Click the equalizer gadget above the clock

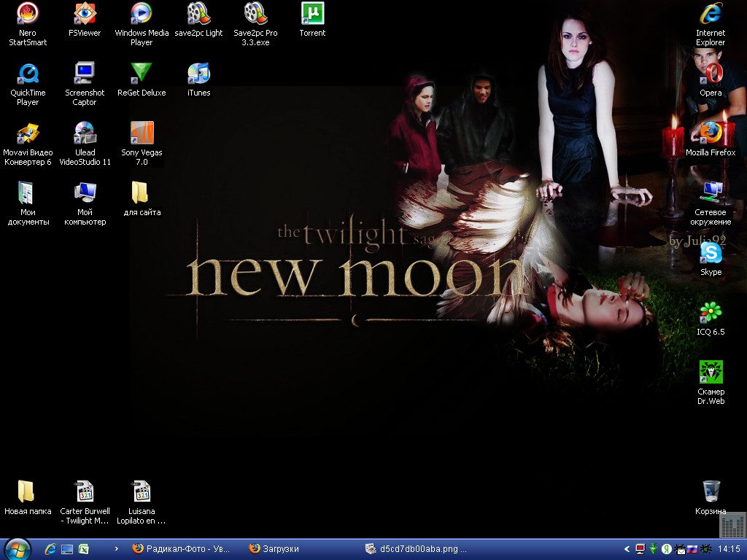[732, 524]
